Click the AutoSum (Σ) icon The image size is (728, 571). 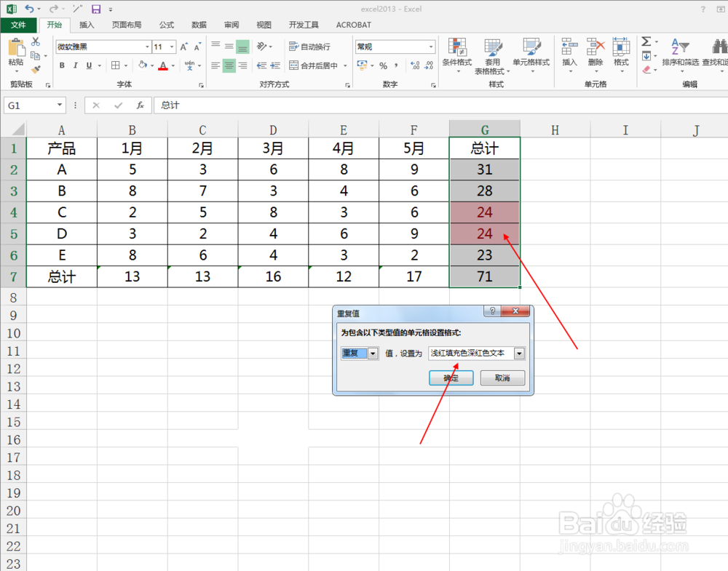click(x=647, y=41)
